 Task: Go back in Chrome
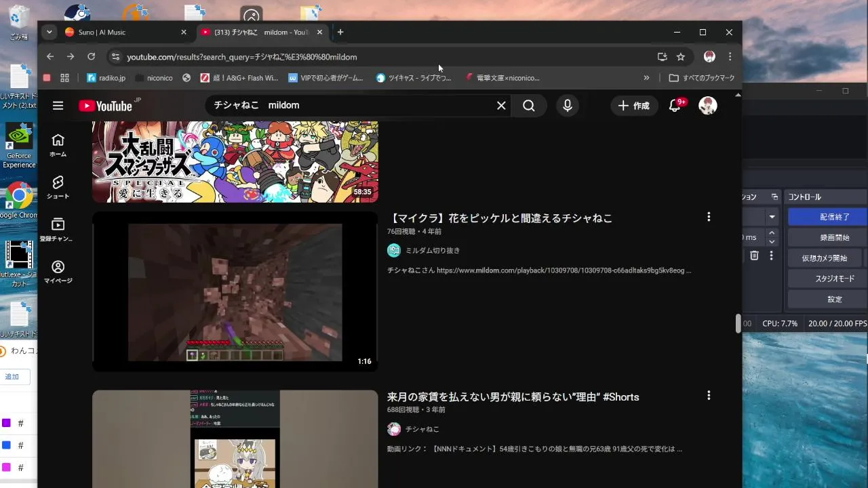50,57
